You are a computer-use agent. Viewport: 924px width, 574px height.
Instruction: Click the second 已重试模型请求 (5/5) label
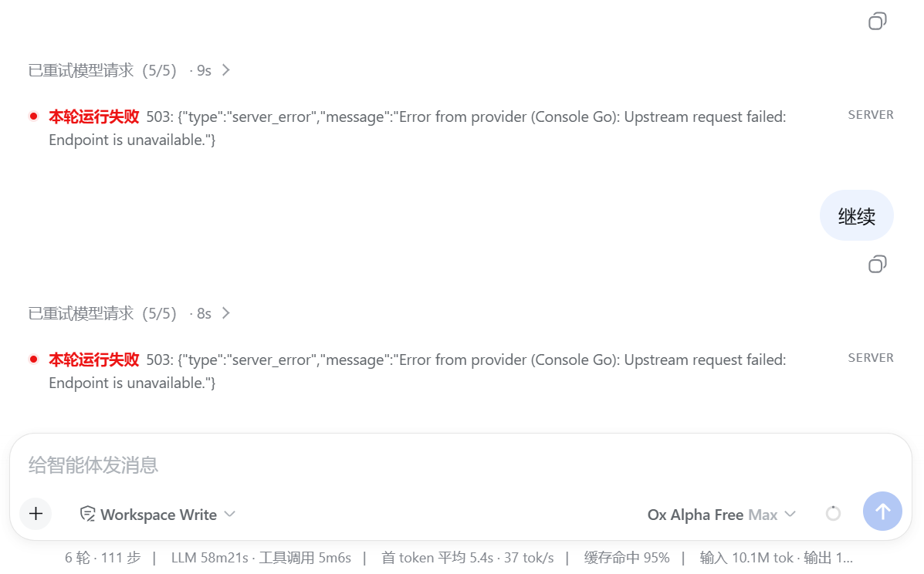pos(103,313)
